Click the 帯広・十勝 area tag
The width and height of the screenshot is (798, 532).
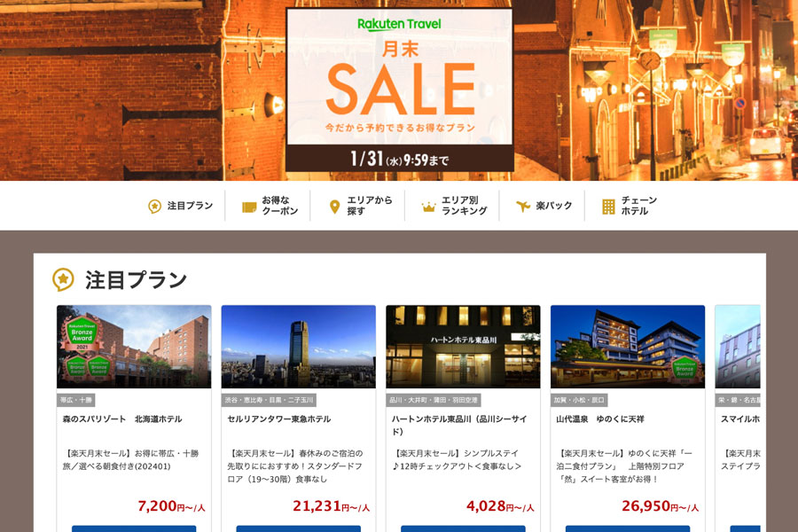pyautogui.click(x=76, y=400)
